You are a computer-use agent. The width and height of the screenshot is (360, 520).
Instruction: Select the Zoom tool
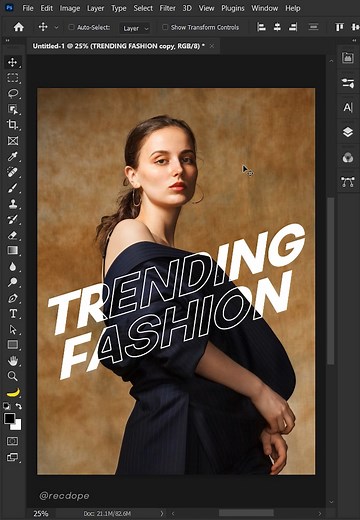(13, 376)
